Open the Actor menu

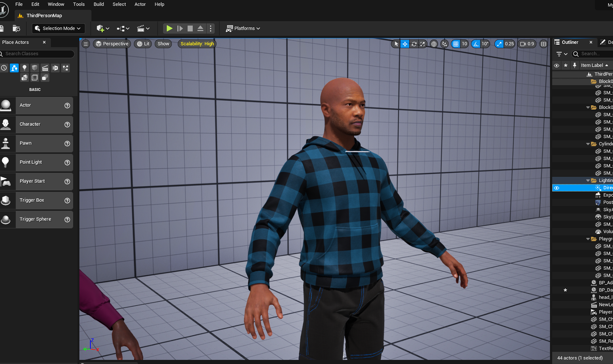pos(140,4)
